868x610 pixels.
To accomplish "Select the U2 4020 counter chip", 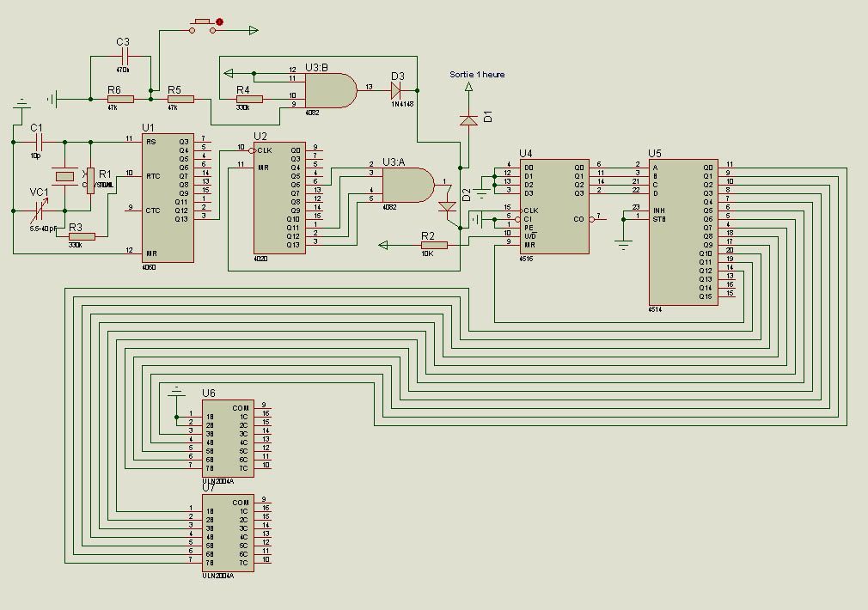I will pyautogui.click(x=279, y=197).
